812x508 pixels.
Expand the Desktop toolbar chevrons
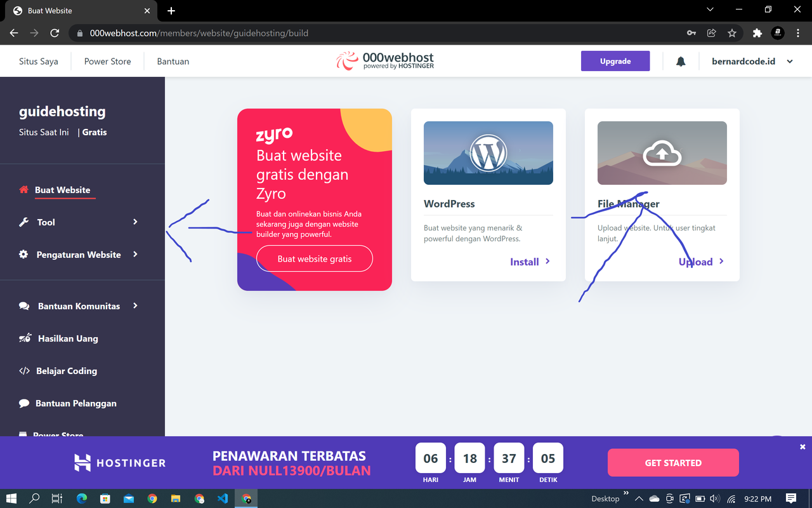pyautogui.click(x=626, y=493)
